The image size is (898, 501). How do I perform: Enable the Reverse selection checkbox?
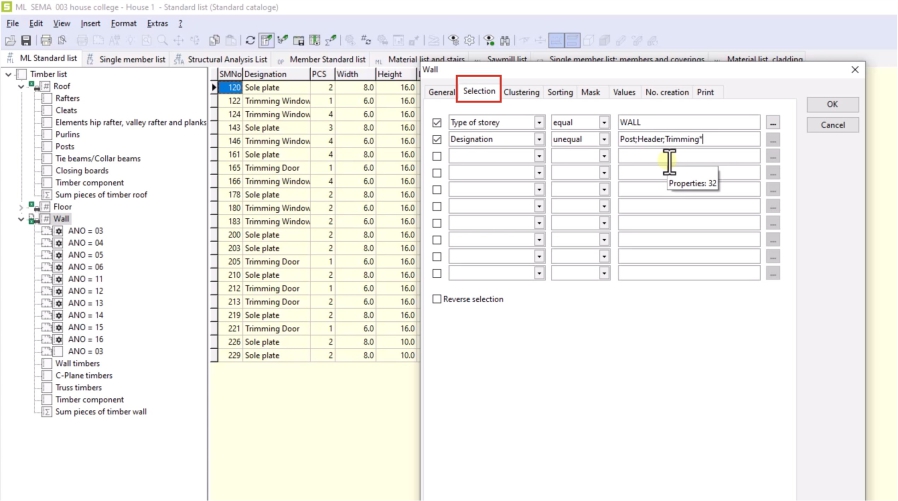tap(436, 299)
